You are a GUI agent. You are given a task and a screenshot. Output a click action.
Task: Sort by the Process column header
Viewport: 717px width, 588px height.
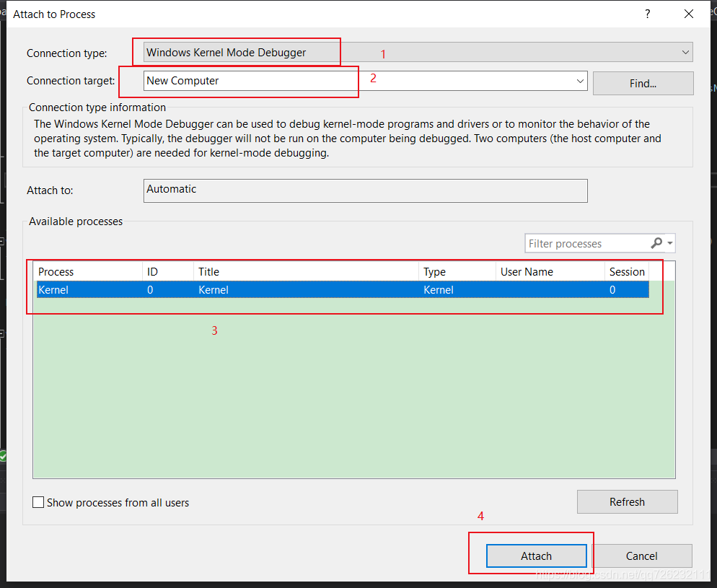(89, 271)
